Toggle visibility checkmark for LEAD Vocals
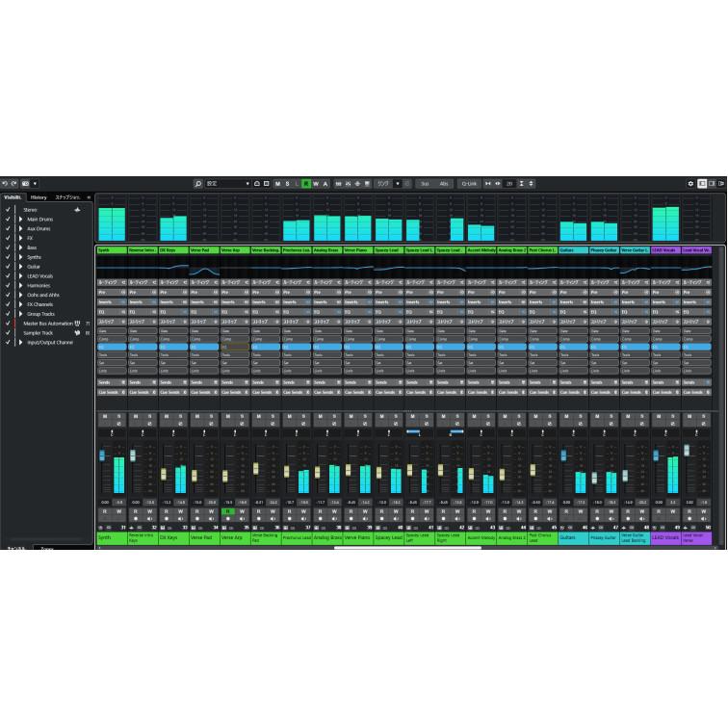This screenshot has width=728, height=728. 8,275
